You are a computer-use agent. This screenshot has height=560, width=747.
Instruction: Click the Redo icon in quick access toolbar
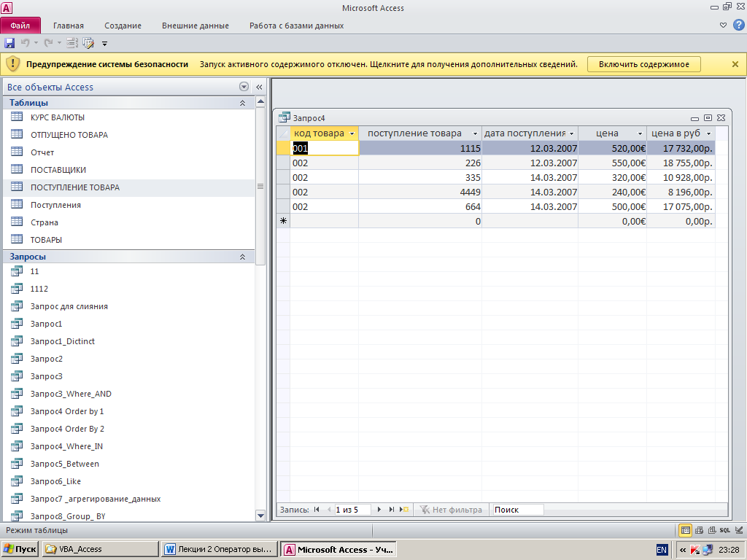click(x=48, y=43)
